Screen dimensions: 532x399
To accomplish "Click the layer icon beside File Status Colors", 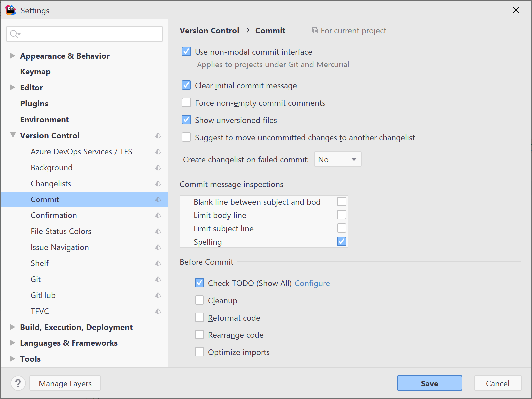I will 158,231.
